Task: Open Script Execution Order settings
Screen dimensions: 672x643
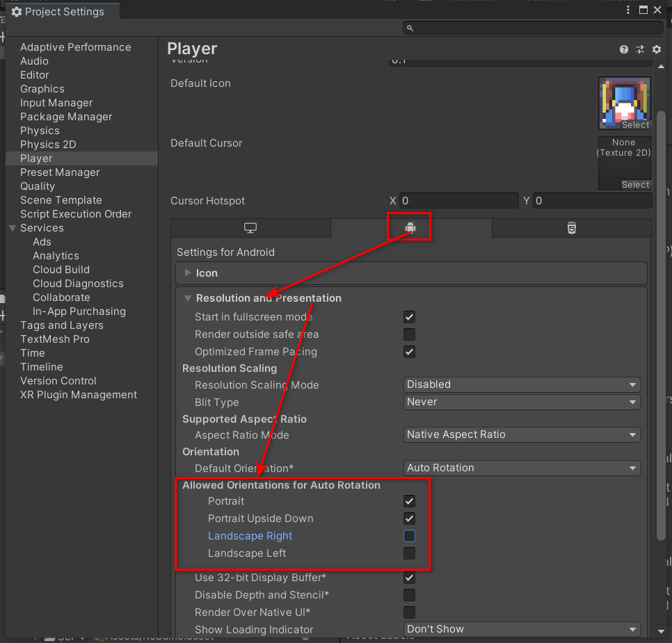Action: 76,214
